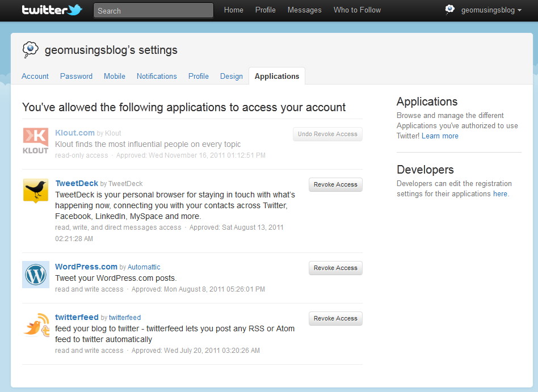Viewport: 538px width, 392px height.
Task: Open Who to Follow
Action: pos(357,10)
